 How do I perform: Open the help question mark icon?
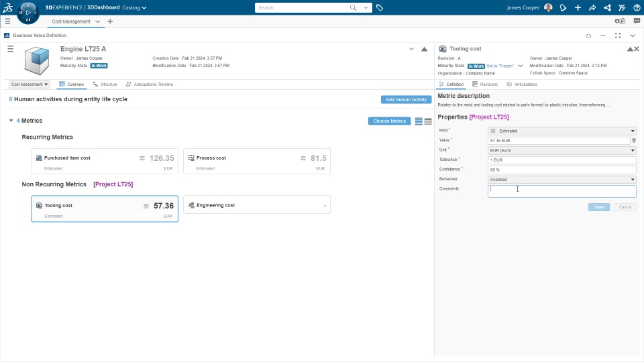coord(637,7)
